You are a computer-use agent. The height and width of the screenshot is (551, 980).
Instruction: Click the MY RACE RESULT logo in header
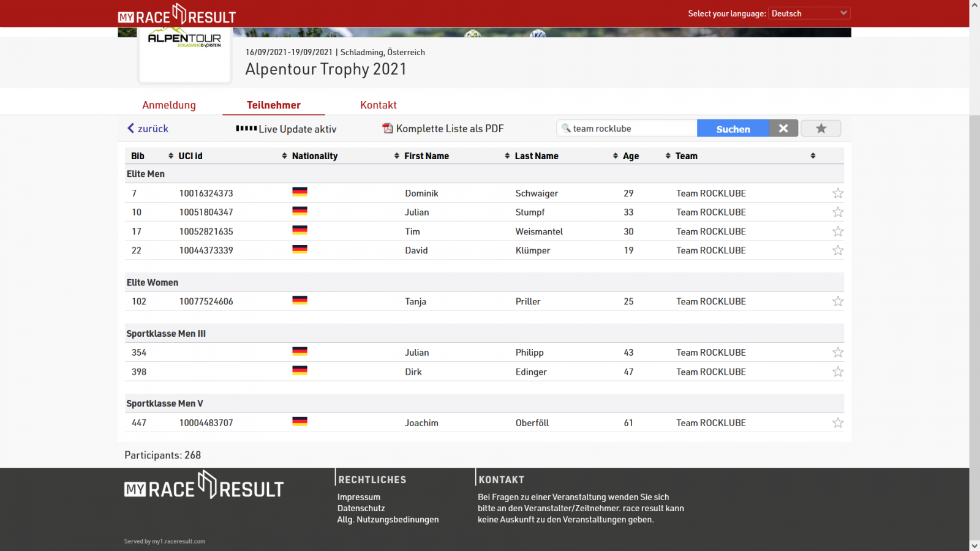[177, 15]
